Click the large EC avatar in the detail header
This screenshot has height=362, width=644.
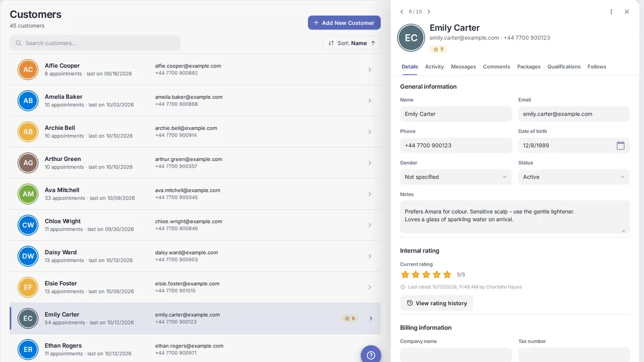411,38
